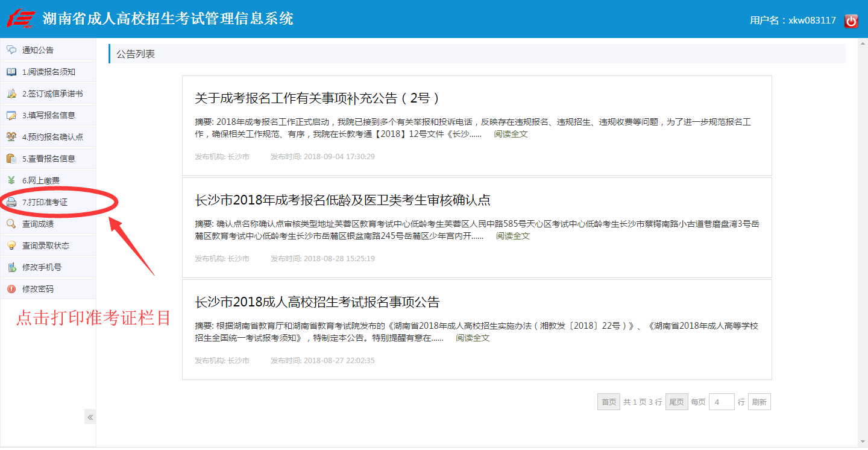
Task: Open 修改密码 menu item
Action: [x=48, y=289]
